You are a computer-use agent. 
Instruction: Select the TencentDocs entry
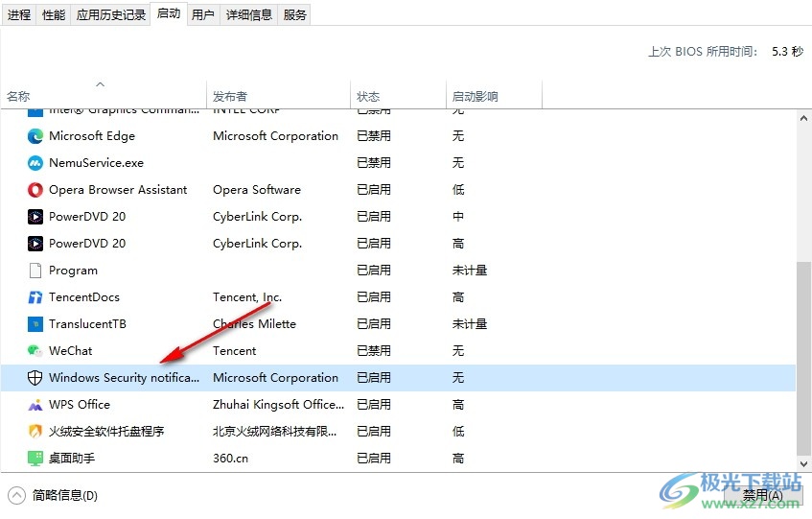[84, 297]
